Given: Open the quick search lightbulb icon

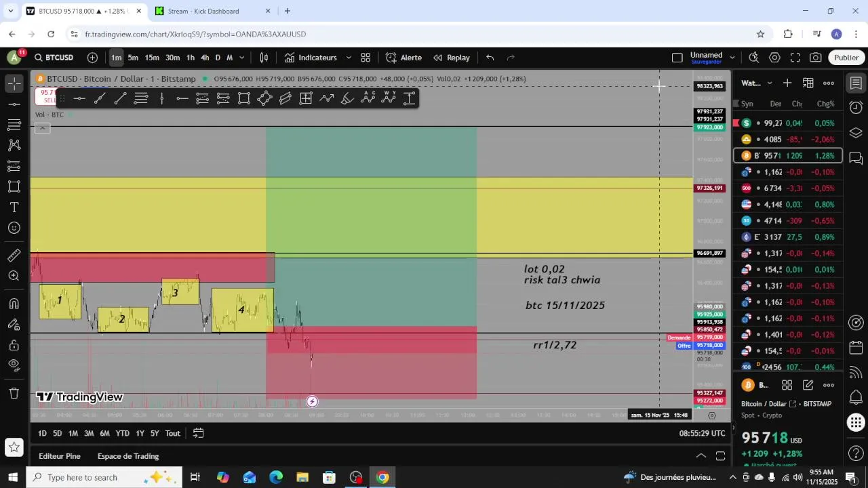Looking at the screenshot, I should [753, 58].
